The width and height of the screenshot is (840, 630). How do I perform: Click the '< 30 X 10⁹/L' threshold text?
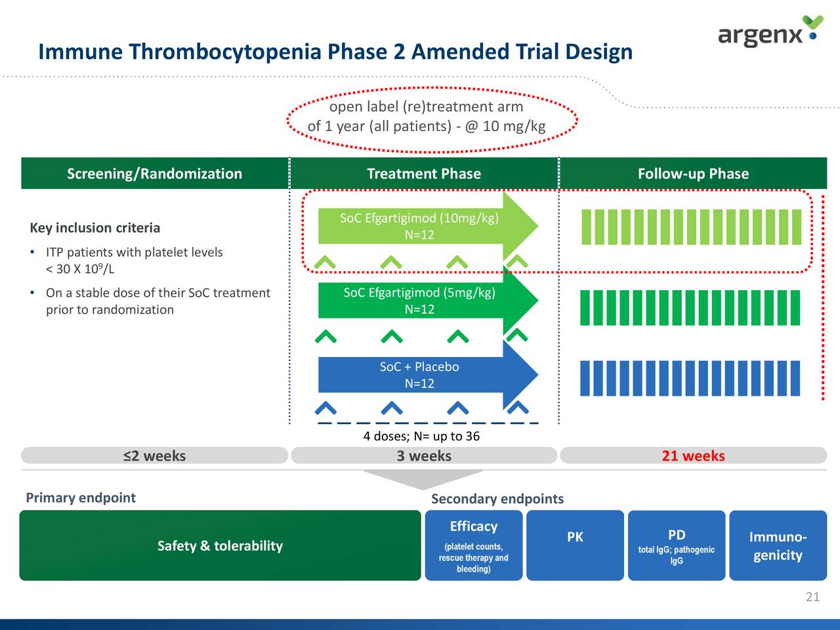tap(80, 269)
